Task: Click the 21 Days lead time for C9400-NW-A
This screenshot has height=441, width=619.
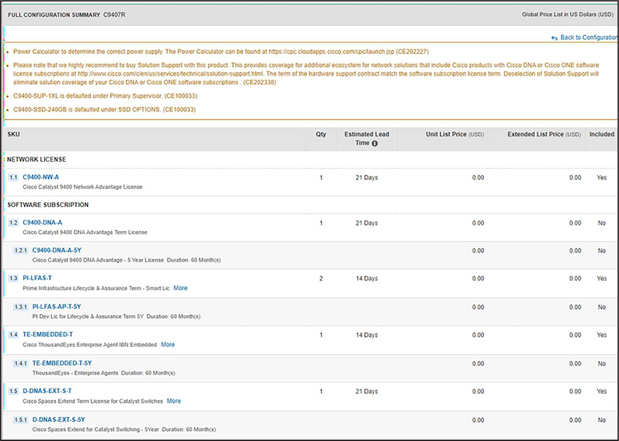Action: tap(366, 178)
